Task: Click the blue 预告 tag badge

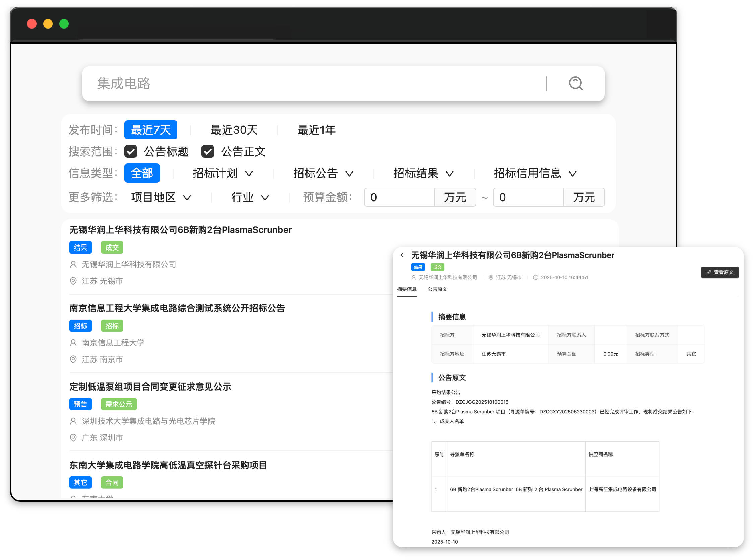Action: (80, 404)
